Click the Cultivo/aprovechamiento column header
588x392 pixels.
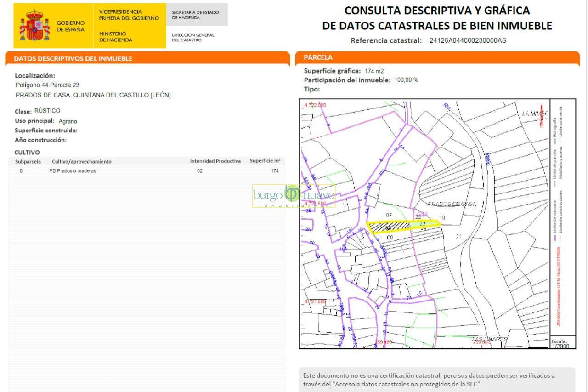(x=81, y=161)
